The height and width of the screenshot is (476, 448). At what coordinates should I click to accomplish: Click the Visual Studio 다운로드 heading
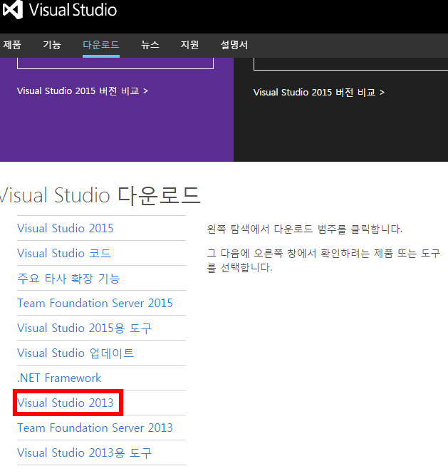100,195
